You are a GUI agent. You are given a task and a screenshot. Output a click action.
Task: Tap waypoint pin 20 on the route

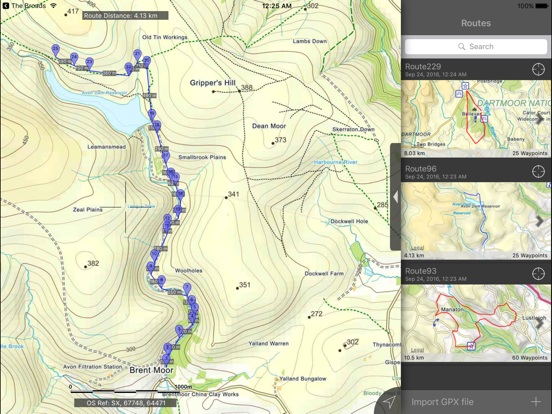(147, 62)
